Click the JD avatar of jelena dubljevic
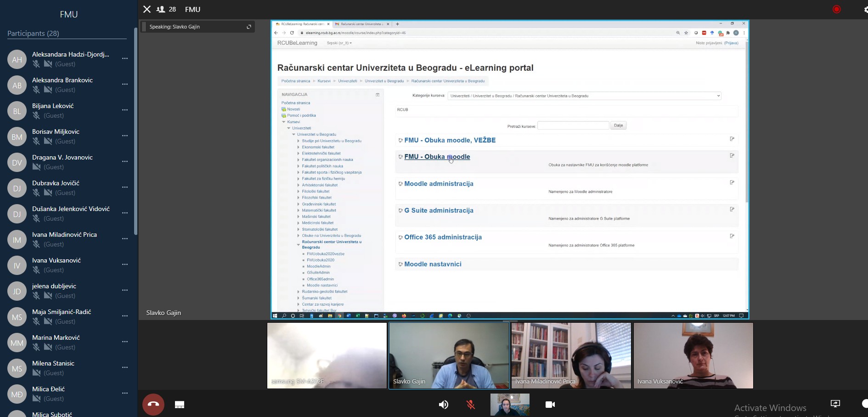The image size is (868, 417). tap(17, 291)
